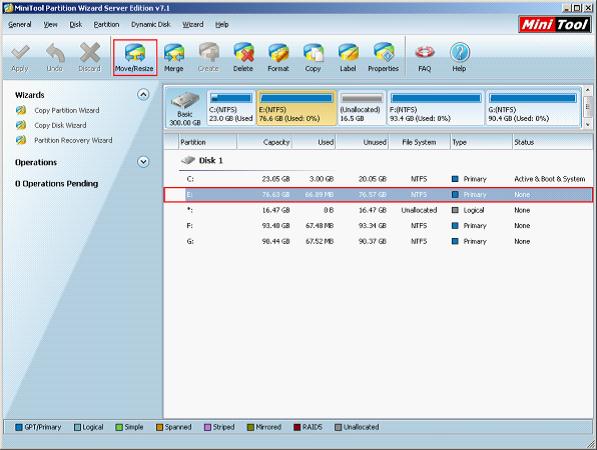
Task: Select the G: partition row
Action: click(x=378, y=241)
